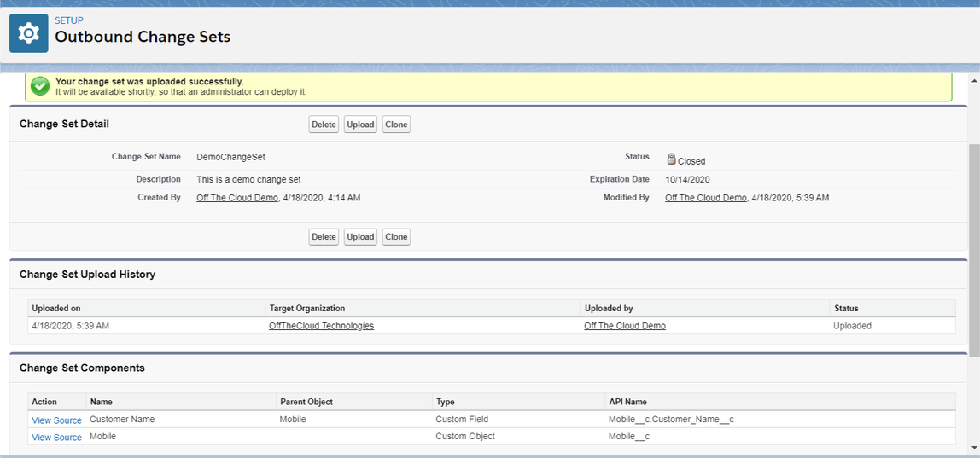
Task: Click the upper Upload button
Action: [x=360, y=125]
